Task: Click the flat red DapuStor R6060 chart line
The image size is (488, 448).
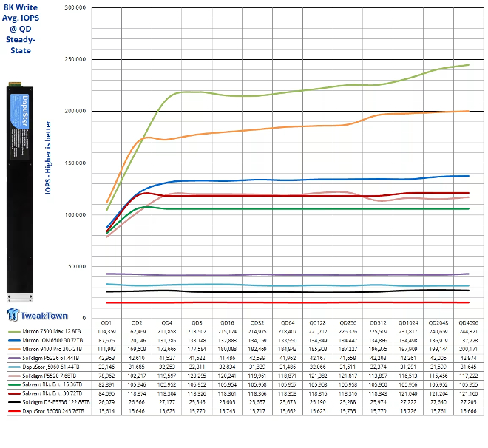Action: [x=288, y=302]
